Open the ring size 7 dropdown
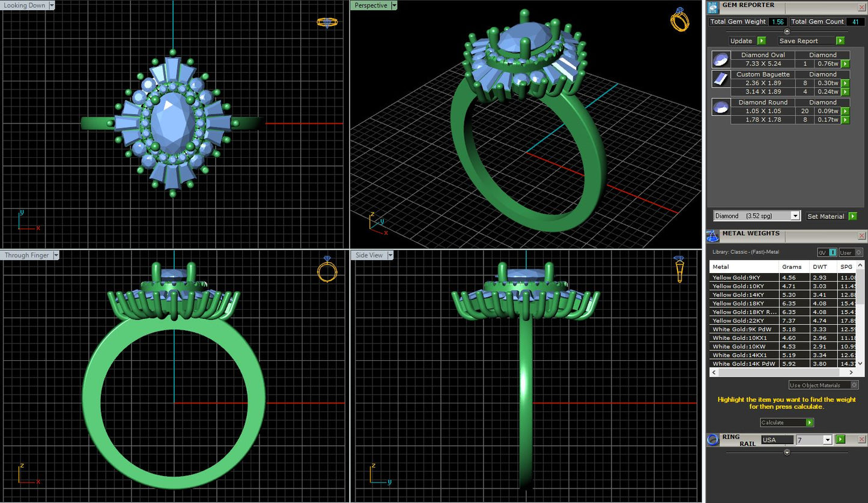Viewport: 868px width, 503px height. point(827,440)
